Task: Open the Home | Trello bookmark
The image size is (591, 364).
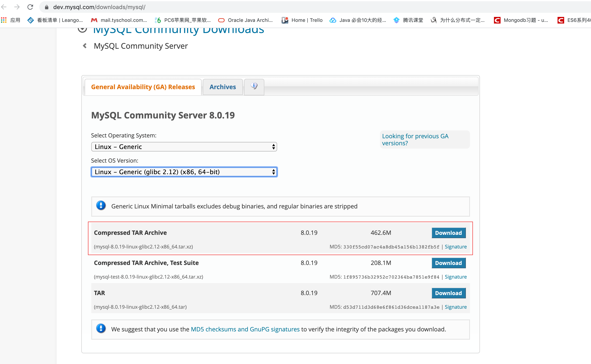Action: tap(302, 20)
